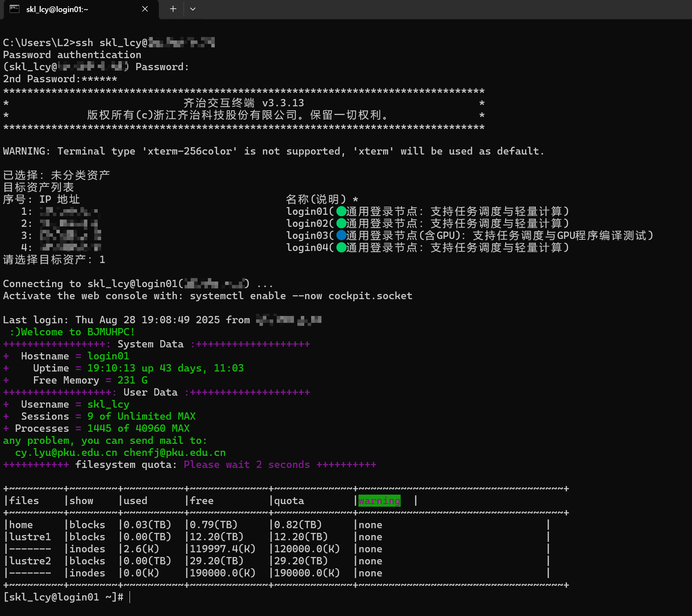This screenshot has height=616, width=692.
Task: Click the blue dot next to login03
Action: (x=341, y=235)
